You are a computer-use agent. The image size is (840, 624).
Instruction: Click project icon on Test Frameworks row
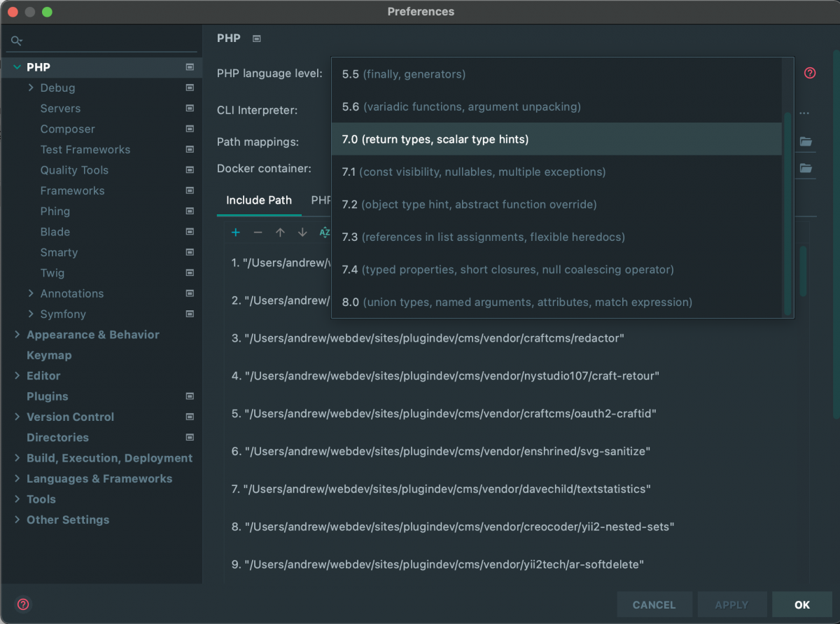tap(190, 149)
